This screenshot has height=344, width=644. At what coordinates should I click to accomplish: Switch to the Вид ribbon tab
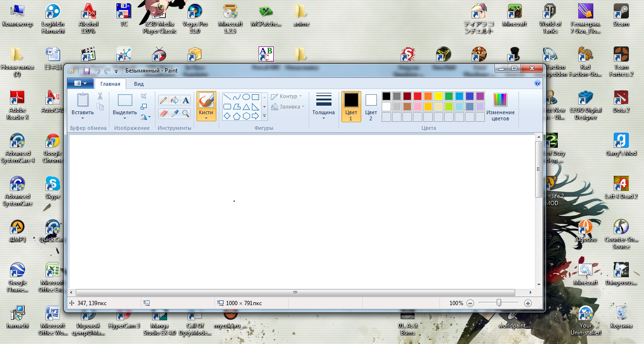pos(139,84)
